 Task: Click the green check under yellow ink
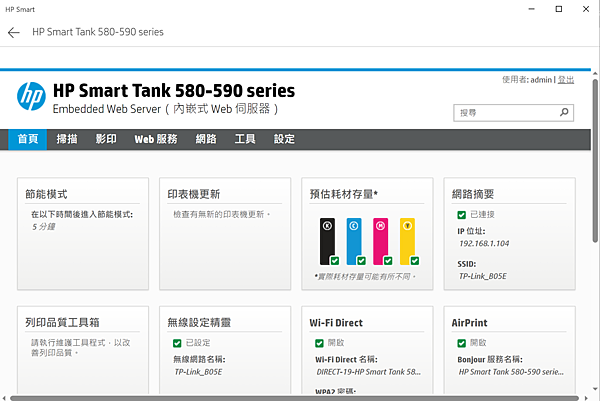point(415,261)
